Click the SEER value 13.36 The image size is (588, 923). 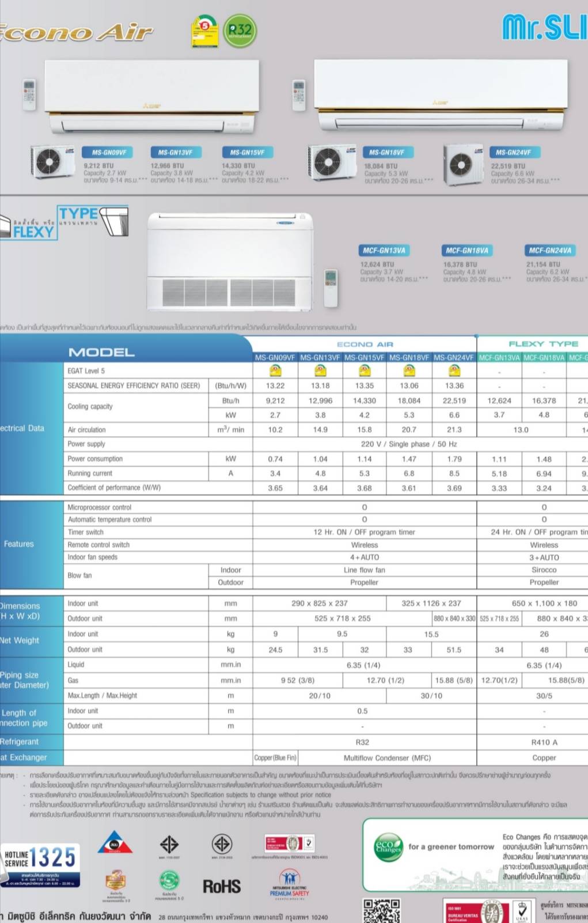[454, 385]
